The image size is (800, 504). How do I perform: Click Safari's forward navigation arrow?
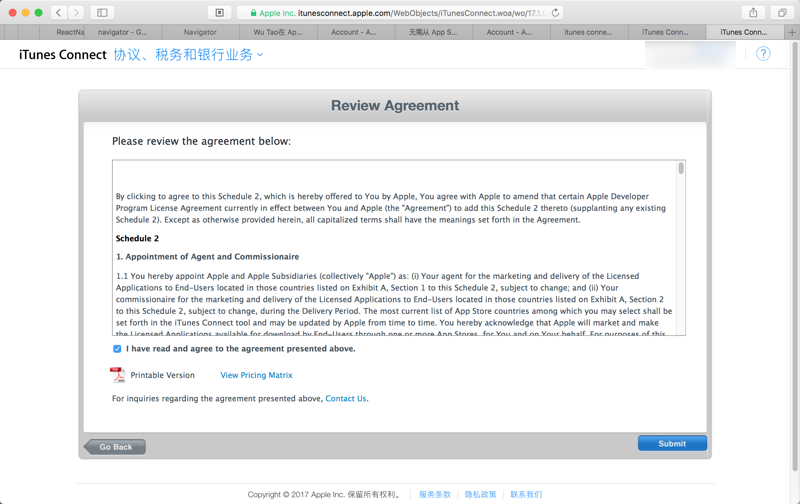(x=76, y=12)
